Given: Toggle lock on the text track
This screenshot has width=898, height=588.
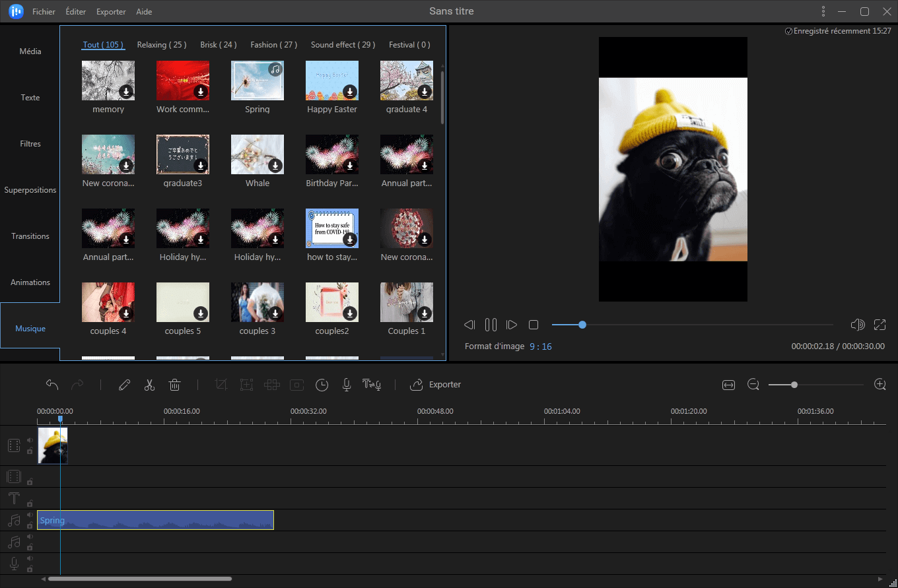Looking at the screenshot, I should tap(30, 504).
